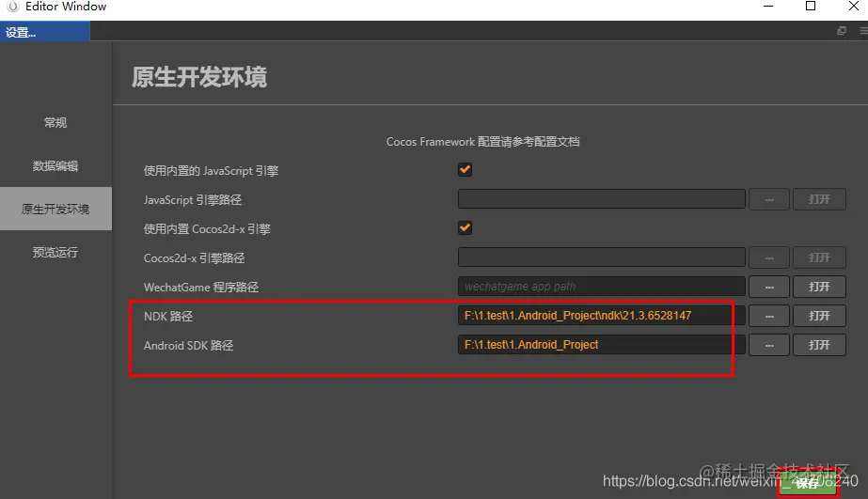Click the Android SDK 路径 label
Viewport: 868px width, 499px height.
point(188,346)
